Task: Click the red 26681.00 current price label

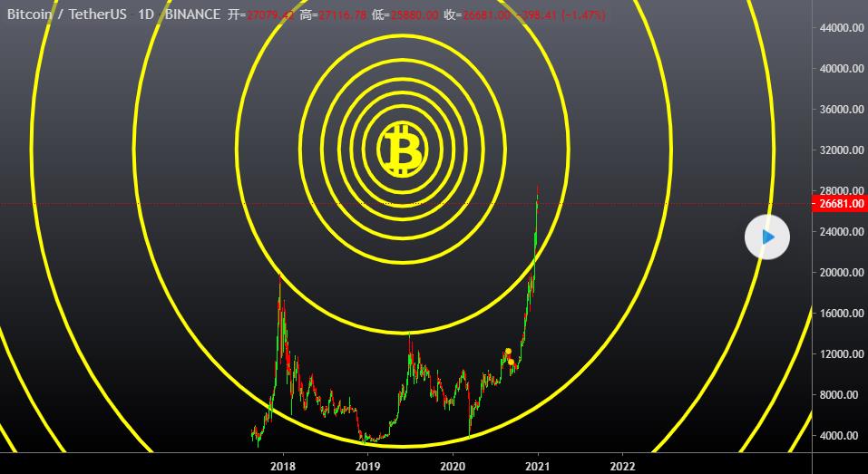Action: 839,204
